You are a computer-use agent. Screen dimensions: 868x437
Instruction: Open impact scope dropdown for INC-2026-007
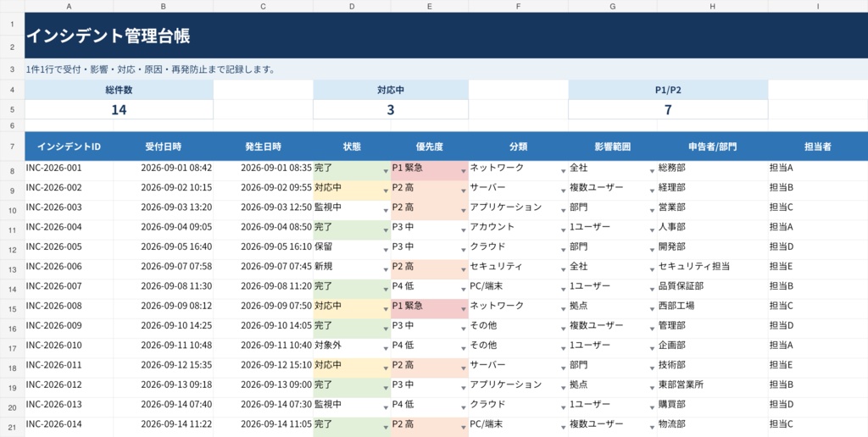[652, 290]
